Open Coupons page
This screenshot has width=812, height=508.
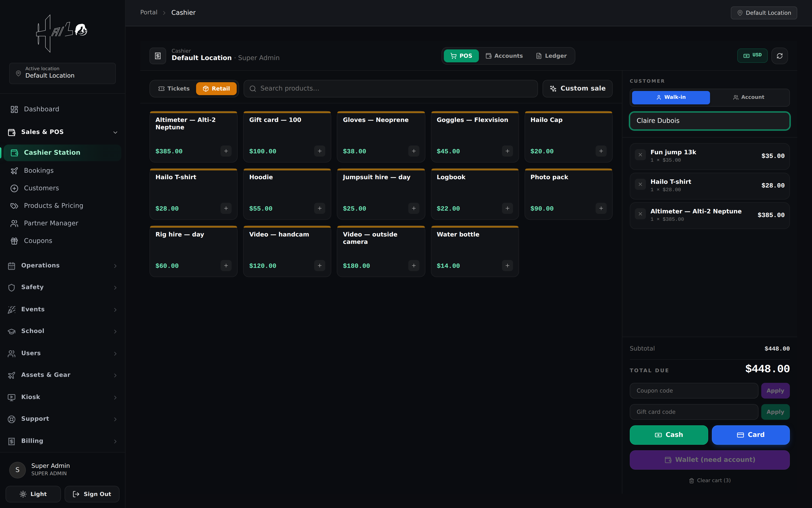click(x=63, y=241)
